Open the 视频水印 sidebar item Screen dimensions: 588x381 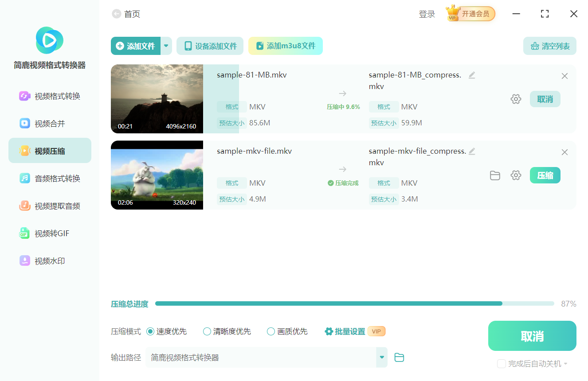pos(50,261)
